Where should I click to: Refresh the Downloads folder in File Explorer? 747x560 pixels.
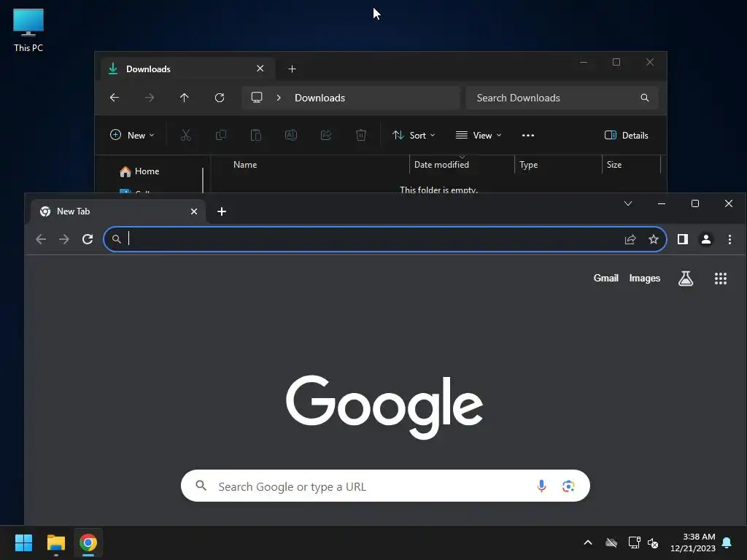219,98
